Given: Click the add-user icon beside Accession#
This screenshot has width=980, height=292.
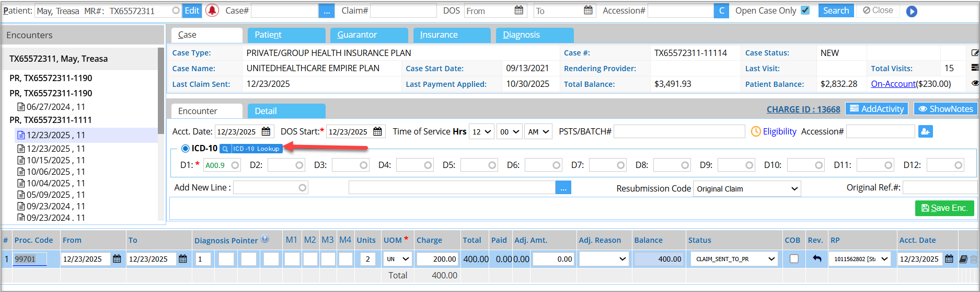Looking at the screenshot, I should 925,131.
